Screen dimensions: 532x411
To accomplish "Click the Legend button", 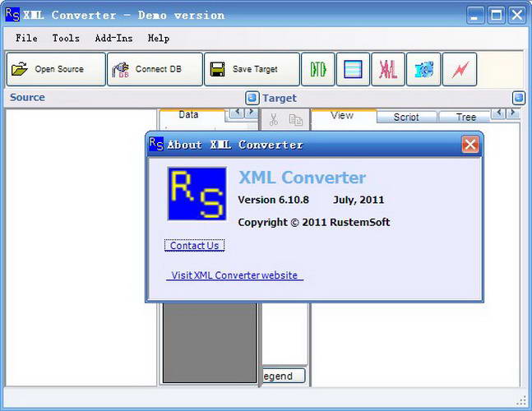I will pos(284,376).
